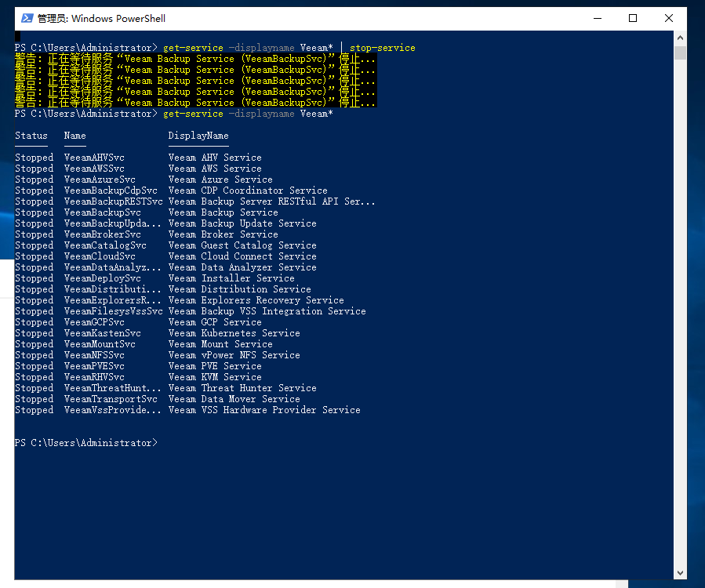Click 'Veeam Distribution Service' display name
This screenshot has height=588, width=705.
(240, 289)
